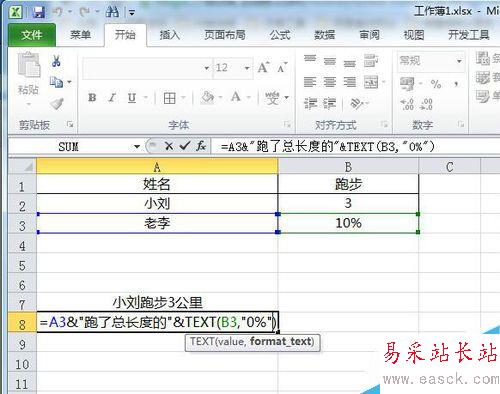The image size is (500, 394).
Task: Select cell A2 containing 小刘
Action: (157, 203)
